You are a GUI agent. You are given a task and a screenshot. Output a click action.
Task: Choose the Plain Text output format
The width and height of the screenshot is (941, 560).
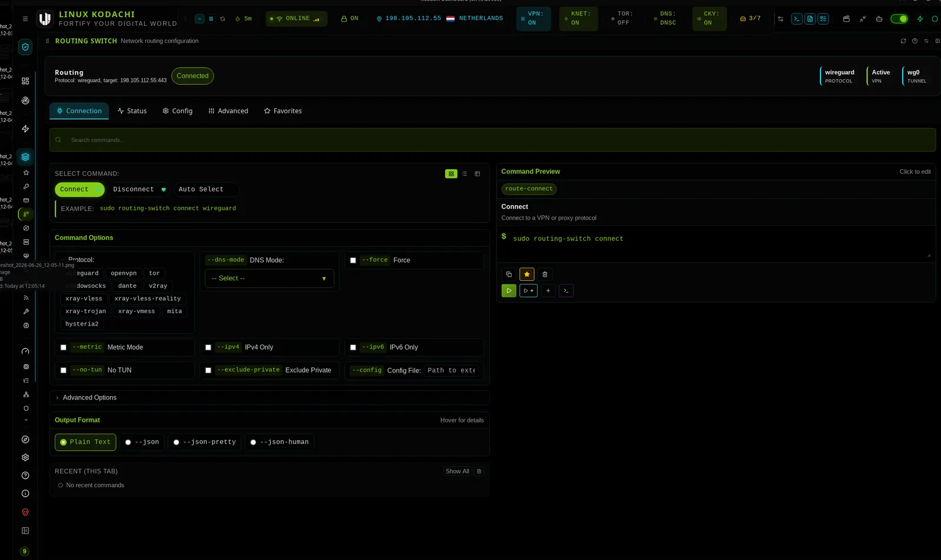(x=85, y=442)
